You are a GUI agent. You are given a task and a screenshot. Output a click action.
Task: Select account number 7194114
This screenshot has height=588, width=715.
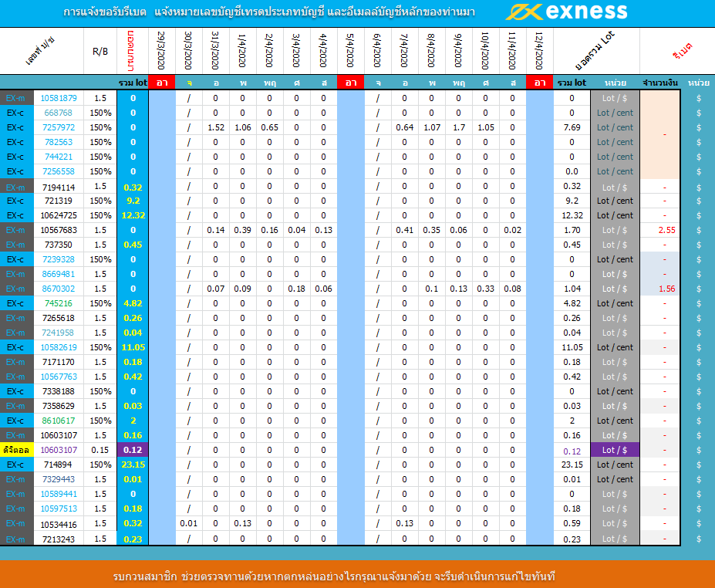click(59, 187)
